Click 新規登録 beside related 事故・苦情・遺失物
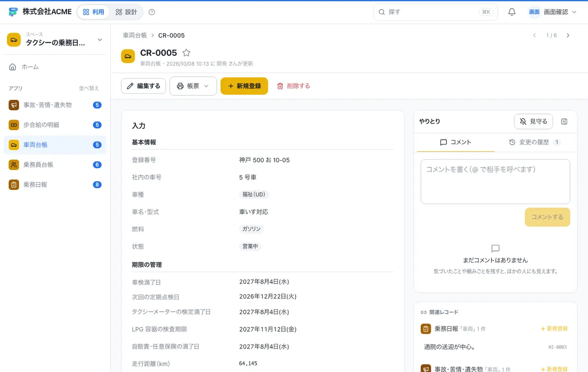 [554, 369]
